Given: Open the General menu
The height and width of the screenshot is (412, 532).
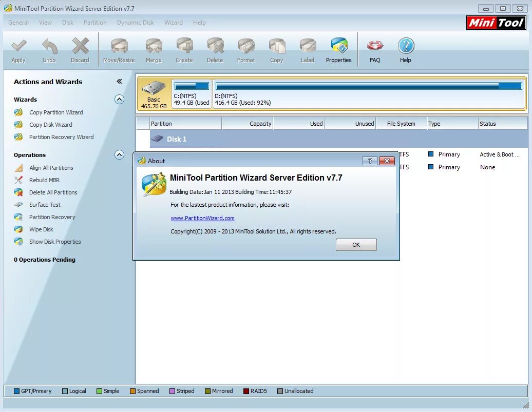Looking at the screenshot, I should click(18, 23).
